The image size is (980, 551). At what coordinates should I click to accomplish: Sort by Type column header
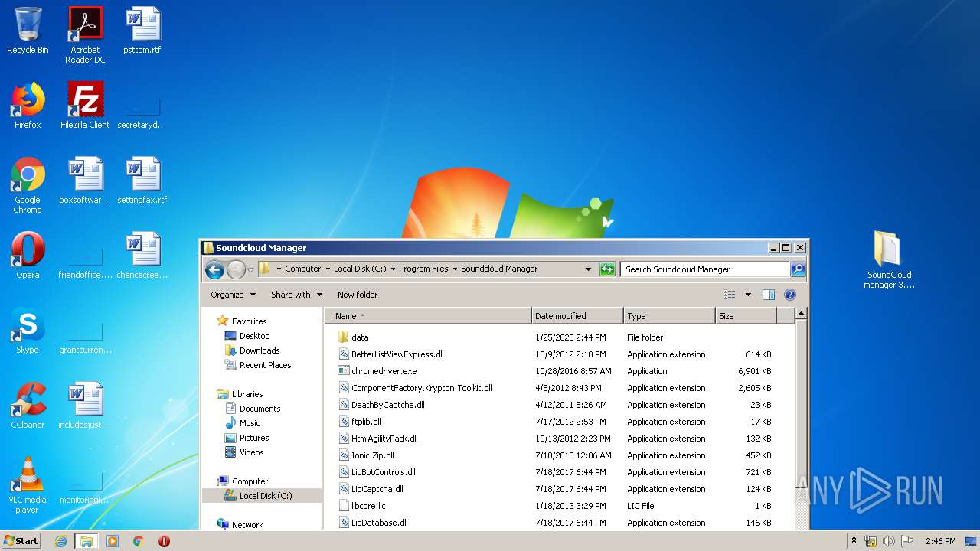pyautogui.click(x=669, y=316)
